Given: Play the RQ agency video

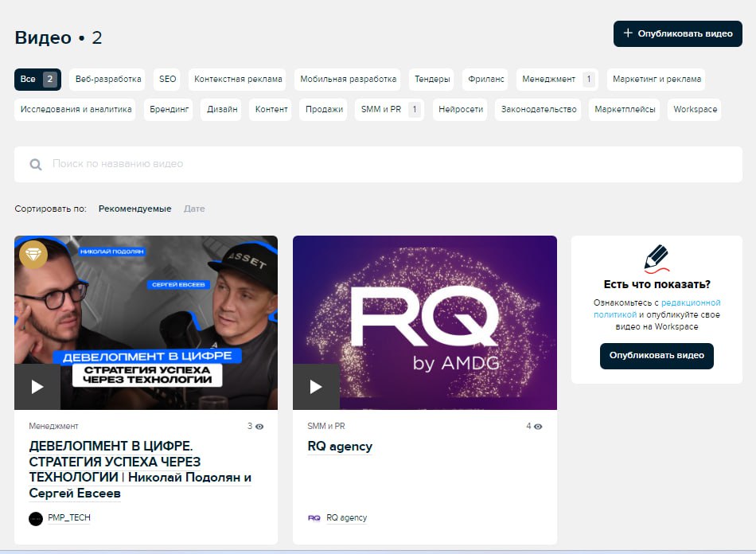Looking at the screenshot, I should coord(316,387).
